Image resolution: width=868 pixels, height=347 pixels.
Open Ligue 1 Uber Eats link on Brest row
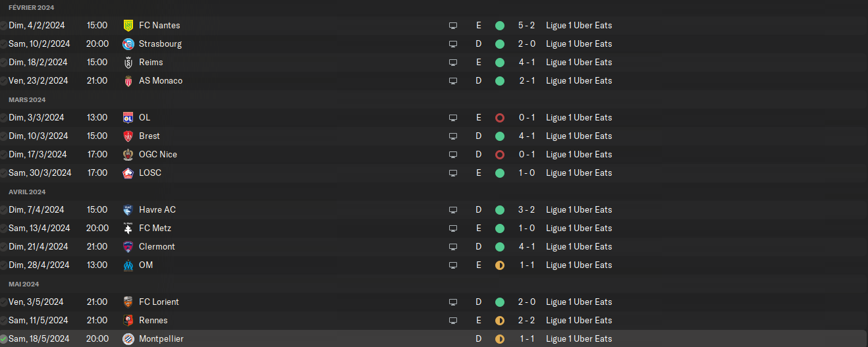[x=579, y=136]
